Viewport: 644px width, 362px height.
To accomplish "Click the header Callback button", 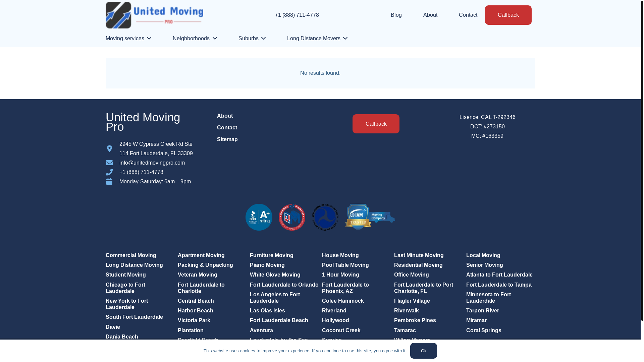I will [508, 15].
